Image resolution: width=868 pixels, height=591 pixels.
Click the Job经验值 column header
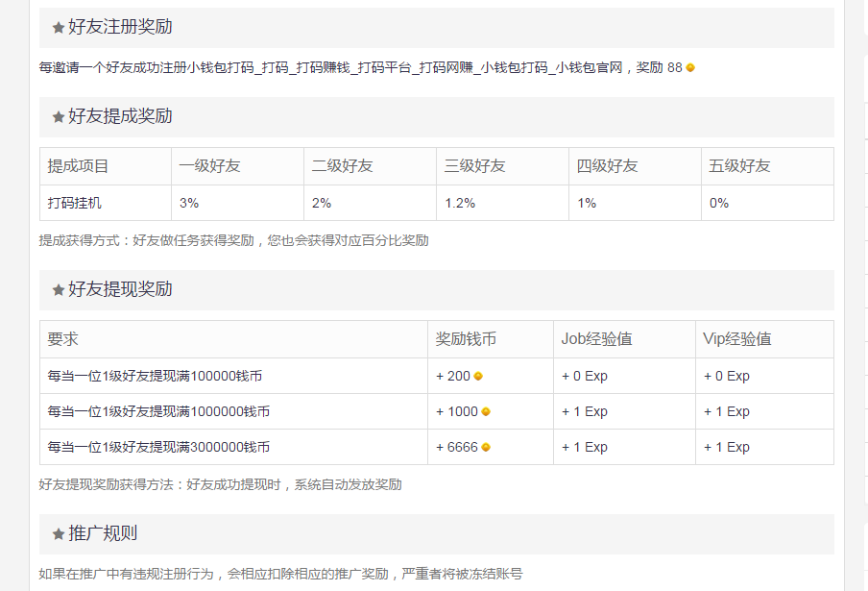(x=624, y=339)
